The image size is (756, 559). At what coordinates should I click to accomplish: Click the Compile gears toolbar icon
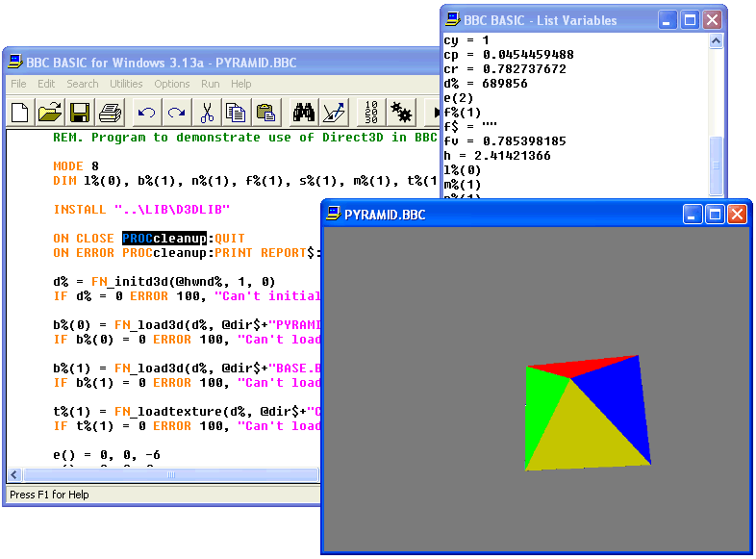[402, 113]
